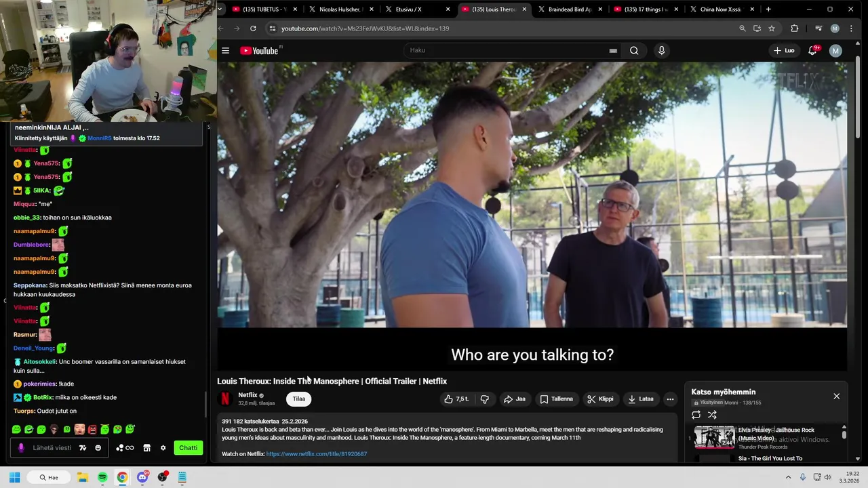Click Seppokana username in chat
Viewport: 868px width, 488px height.
(x=30, y=285)
